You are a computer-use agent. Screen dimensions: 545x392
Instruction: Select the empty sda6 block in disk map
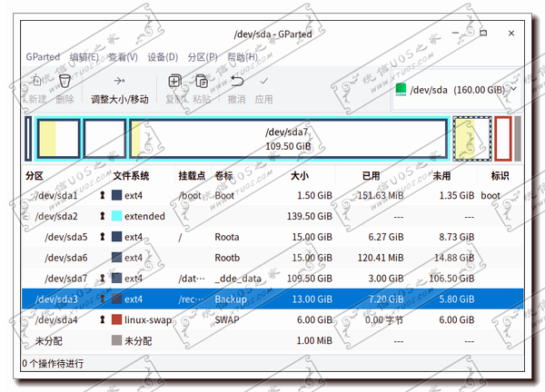pos(104,139)
